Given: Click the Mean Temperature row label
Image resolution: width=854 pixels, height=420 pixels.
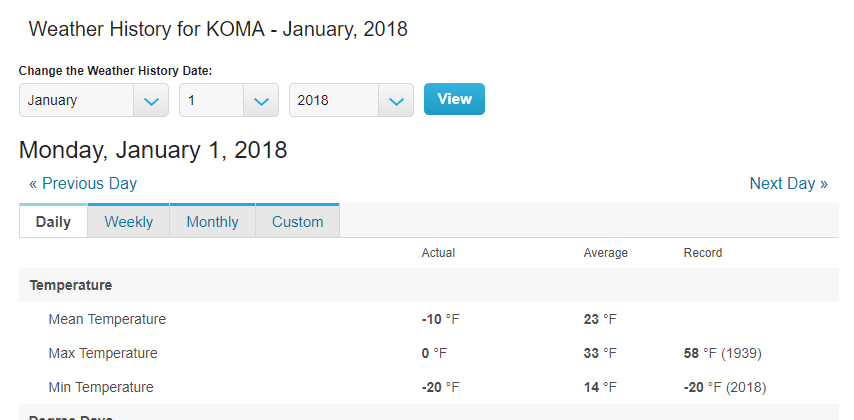Looking at the screenshot, I should point(107,320).
